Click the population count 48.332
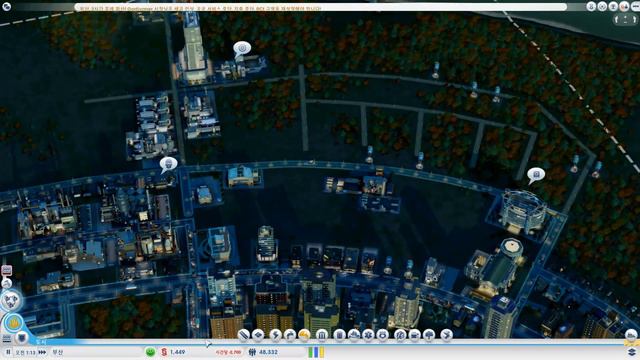The width and height of the screenshot is (640, 360). click(x=268, y=352)
